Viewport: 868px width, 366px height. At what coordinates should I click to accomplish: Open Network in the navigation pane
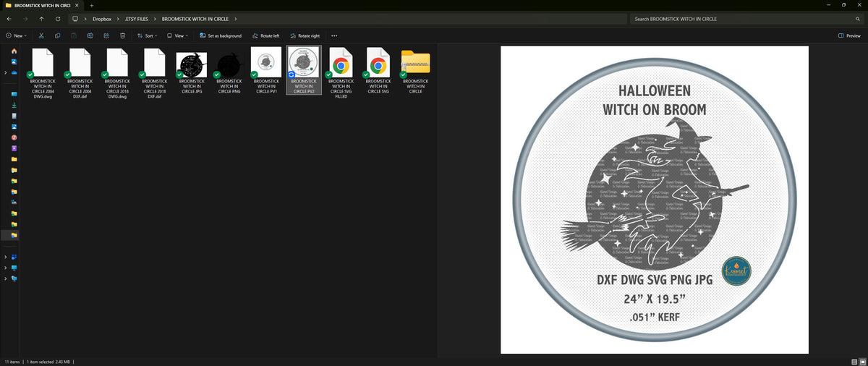tap(14, 278)
